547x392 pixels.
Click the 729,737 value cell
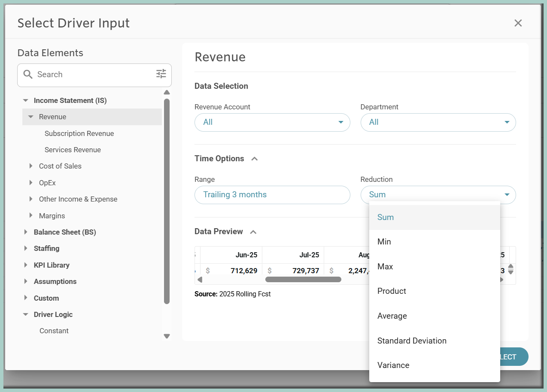click(293, 271)
